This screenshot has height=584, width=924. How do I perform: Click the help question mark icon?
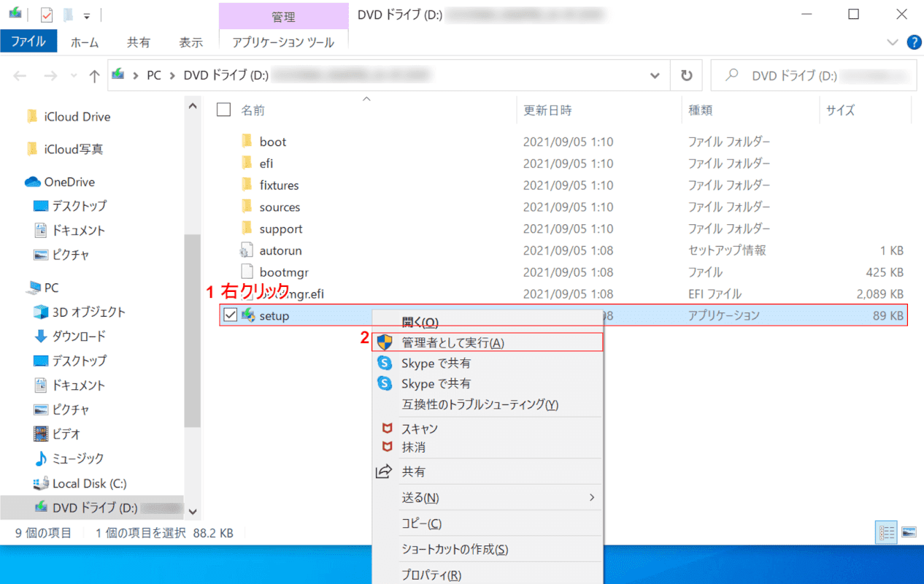point(914,42)
